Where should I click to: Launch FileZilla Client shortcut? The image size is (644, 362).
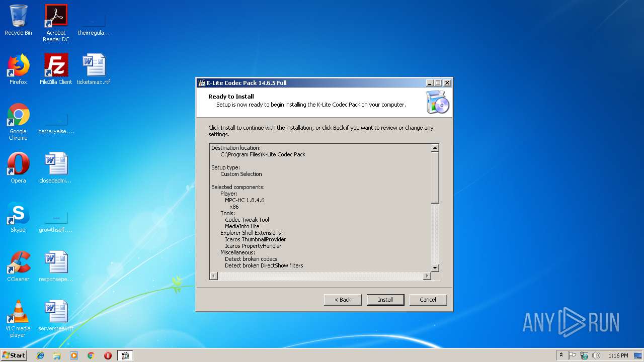[56, 69]
